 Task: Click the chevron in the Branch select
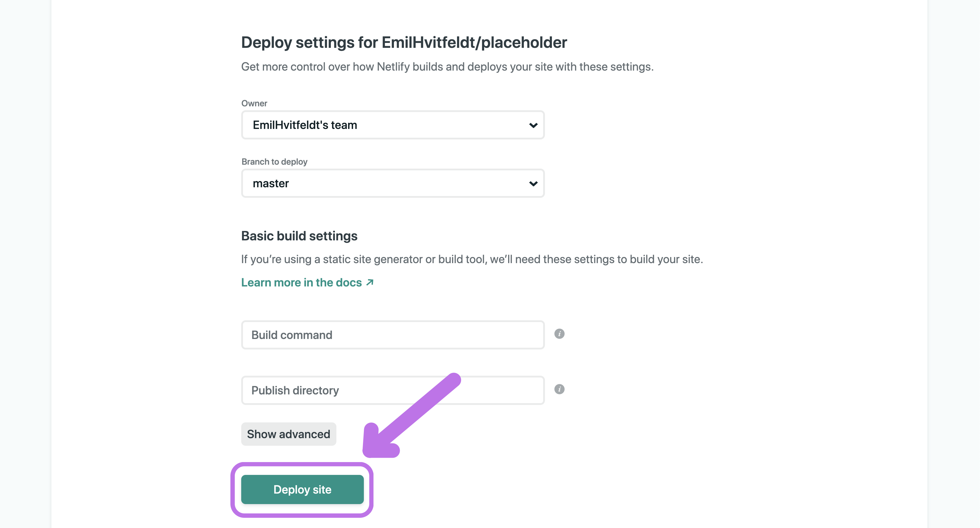(533, 183)
